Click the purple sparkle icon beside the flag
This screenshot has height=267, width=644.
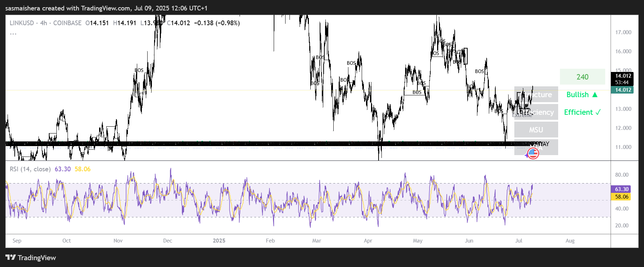pos(527,155)
